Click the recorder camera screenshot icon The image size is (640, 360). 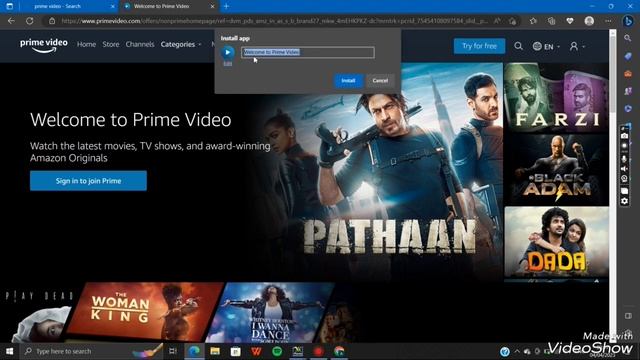624,136
